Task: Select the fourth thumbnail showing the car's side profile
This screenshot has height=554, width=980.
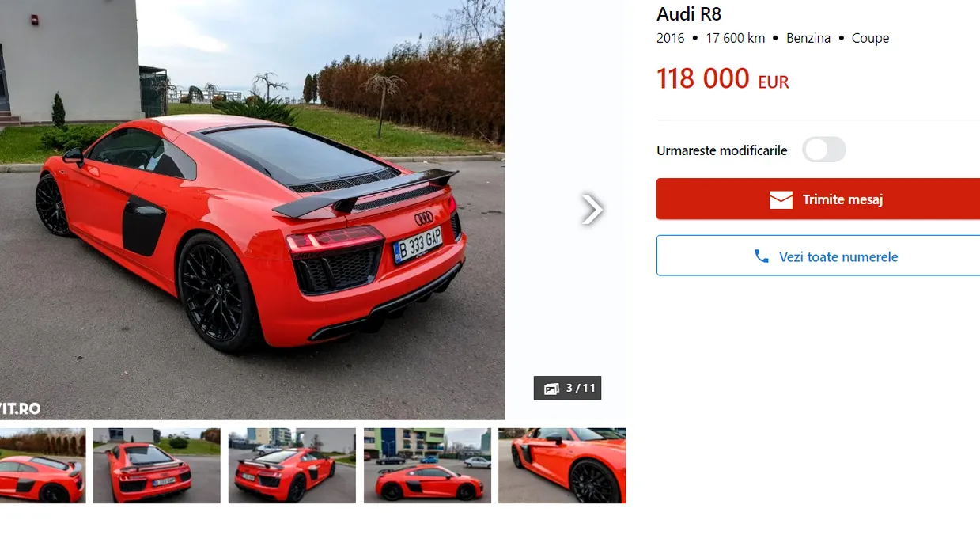Action: [427, 465]
